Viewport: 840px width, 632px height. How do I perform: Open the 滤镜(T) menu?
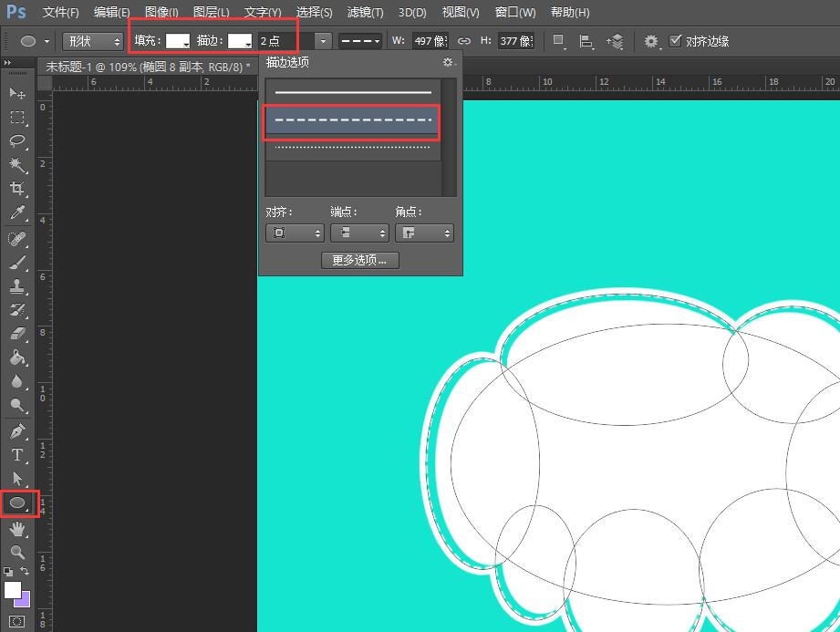365,13
